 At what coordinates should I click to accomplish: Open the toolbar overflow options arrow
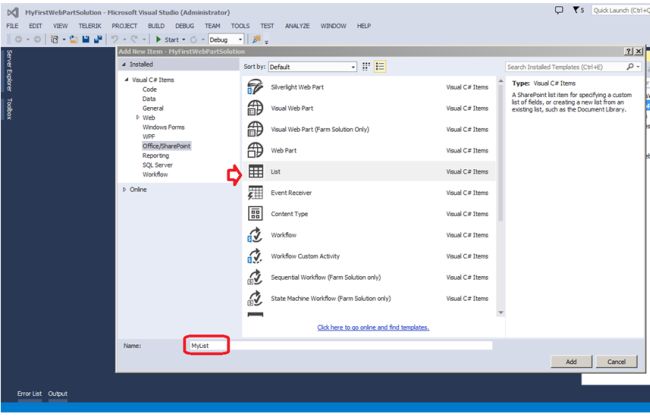pos(266,42)
